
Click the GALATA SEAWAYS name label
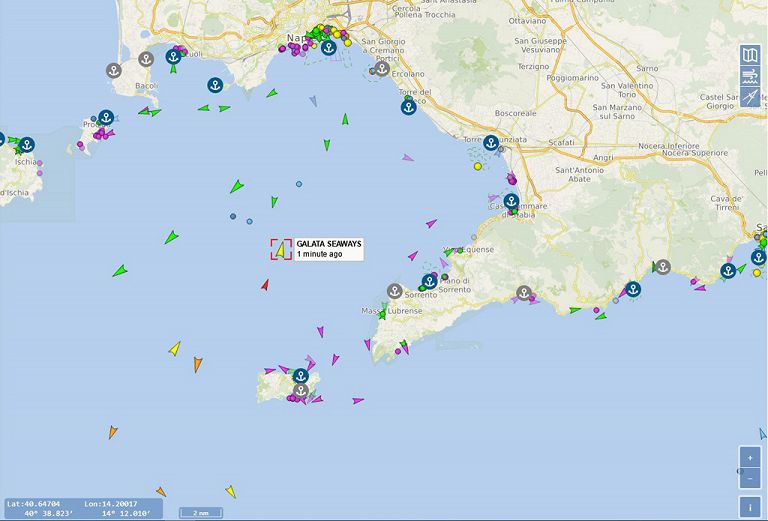329,244
